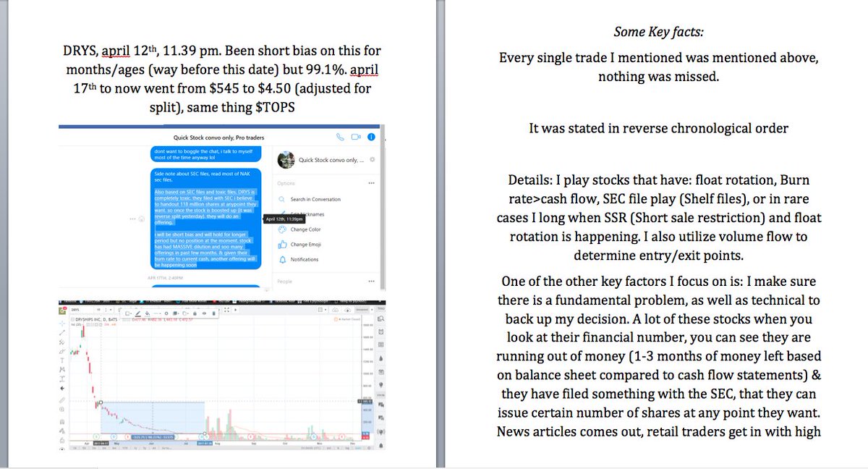Select the chart patterns tool
The image size is (868, 469).
(62, 369)
